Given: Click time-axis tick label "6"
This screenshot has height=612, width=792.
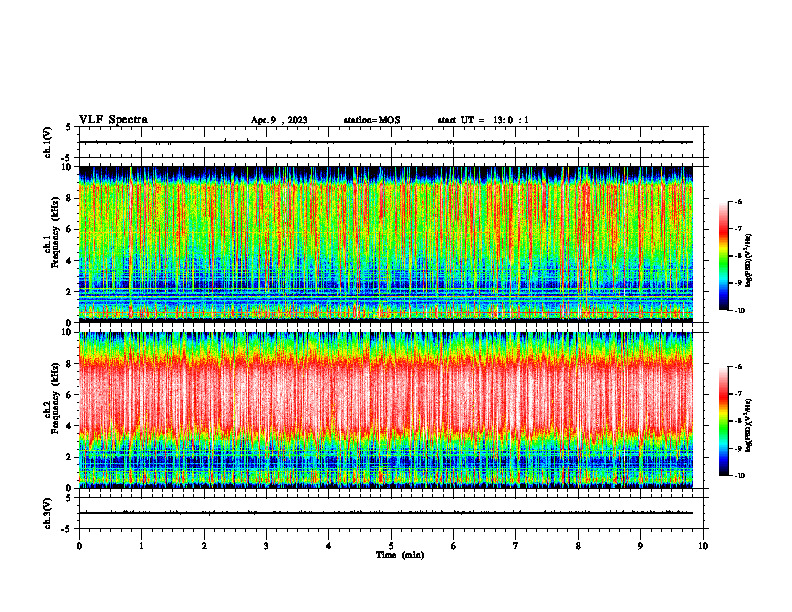Looking at the screenshot, I should [x=454, y=546].
